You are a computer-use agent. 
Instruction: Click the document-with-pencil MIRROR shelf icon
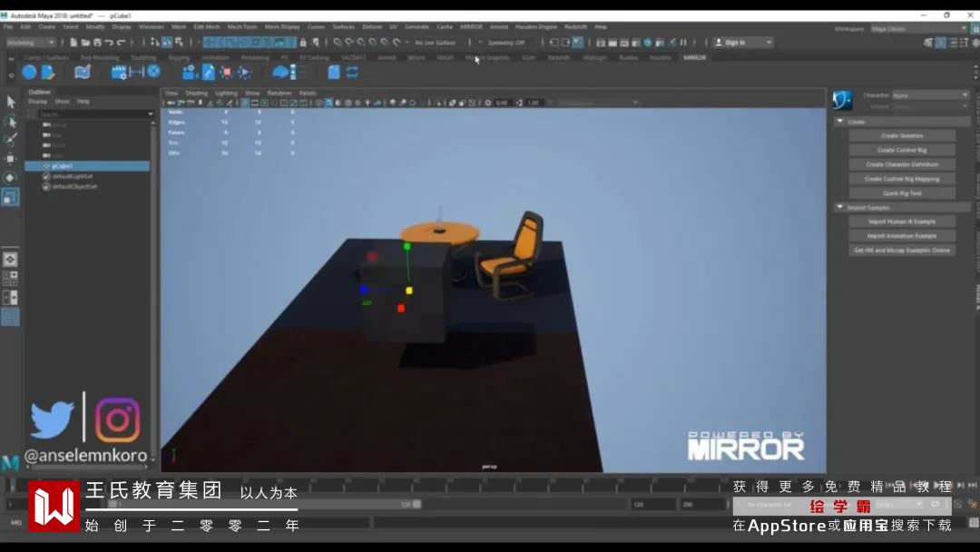pyautogui.click(x=48, y=73)
